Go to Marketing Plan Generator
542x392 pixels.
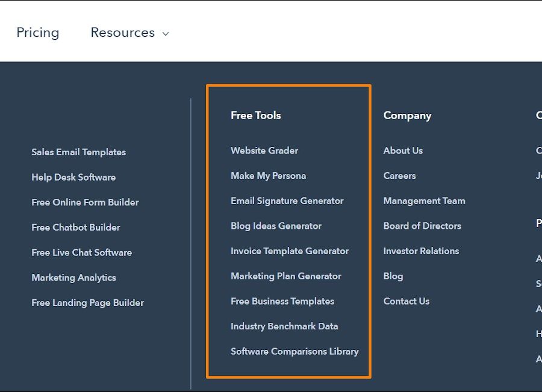285,276
